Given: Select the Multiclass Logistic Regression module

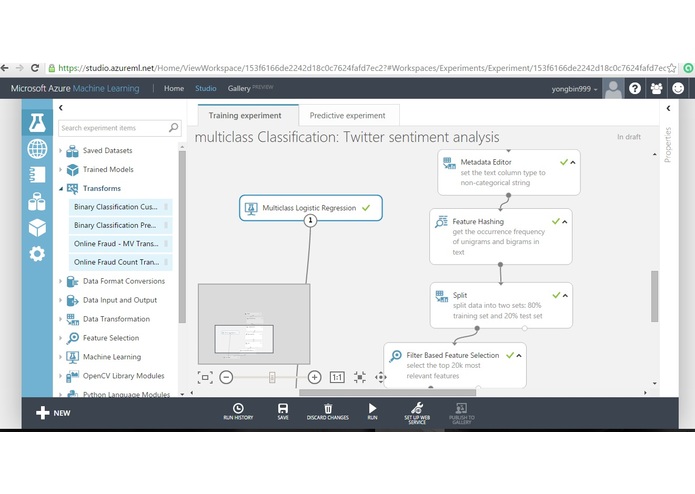Looking at the screenshot, I should 310,208.
